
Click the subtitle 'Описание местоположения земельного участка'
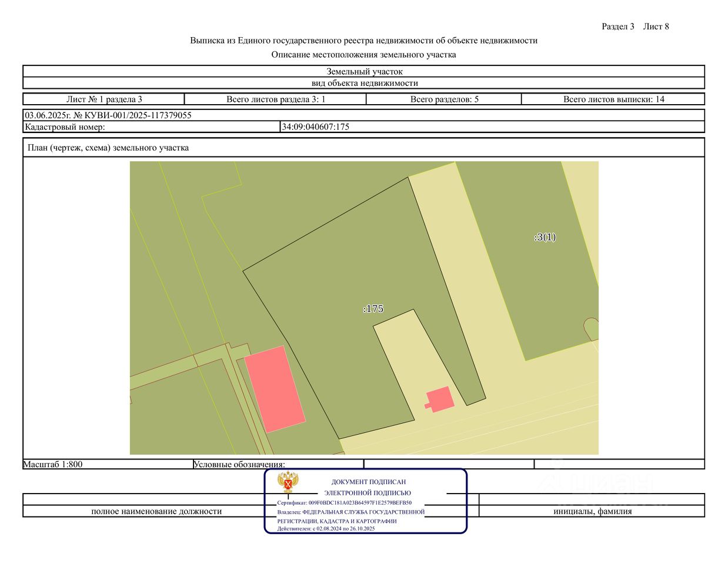tap(363, 55)
